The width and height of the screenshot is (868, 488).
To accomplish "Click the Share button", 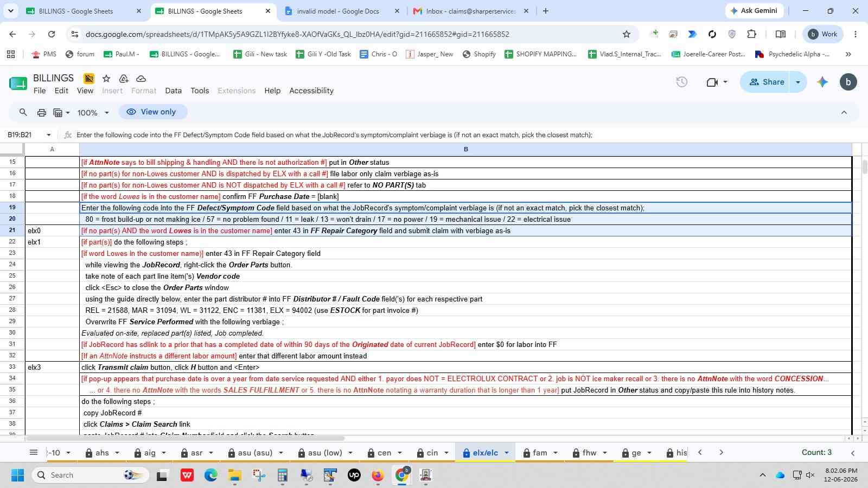I will (767, 82).
